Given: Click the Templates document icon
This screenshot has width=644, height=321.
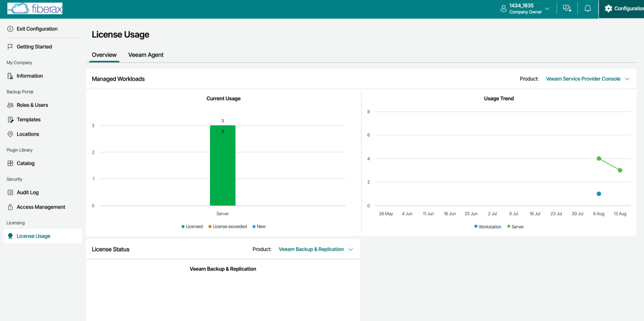Looking at the screenshot, I should (10, 120).
